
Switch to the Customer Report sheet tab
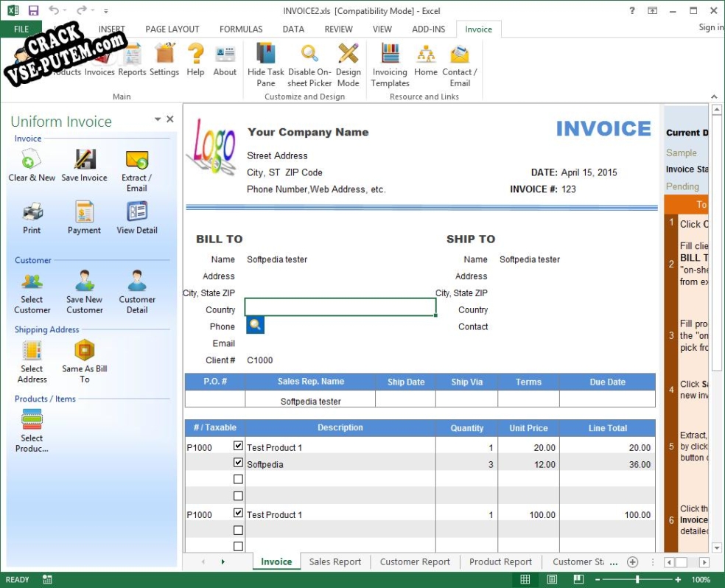coord(415,561)
